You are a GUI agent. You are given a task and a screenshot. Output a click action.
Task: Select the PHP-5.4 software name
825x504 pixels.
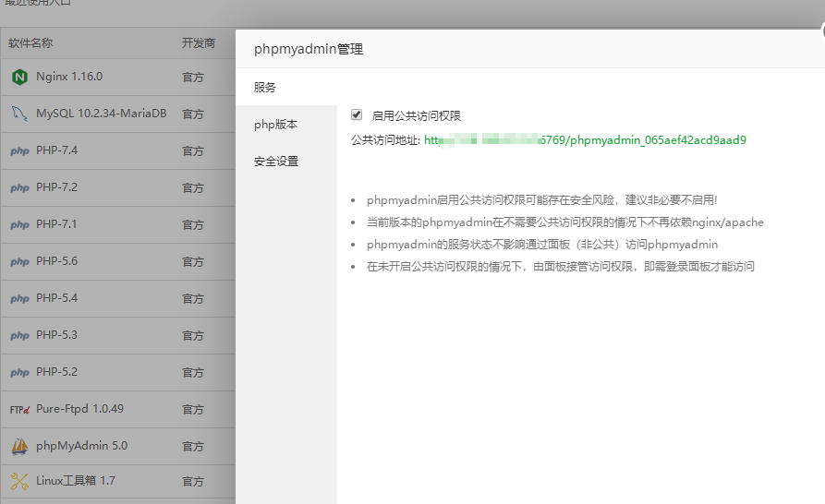click(56, 298)
